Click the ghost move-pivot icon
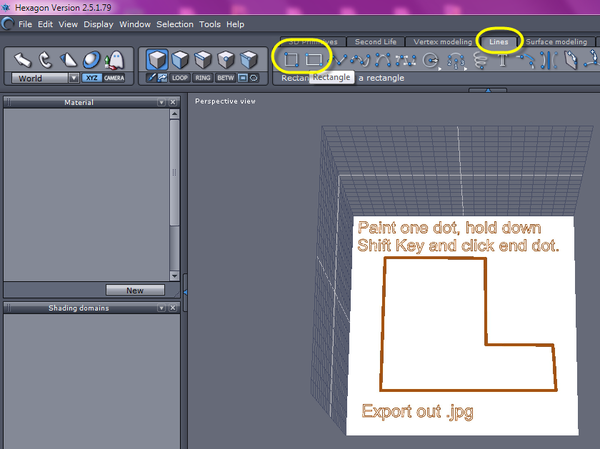The height and width of the screenshot is (449, 600). tap(114, 60)
